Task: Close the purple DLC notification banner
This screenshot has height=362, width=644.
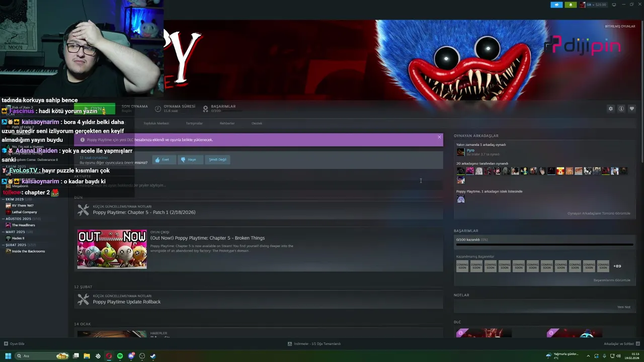Action: tap(439, 137)
